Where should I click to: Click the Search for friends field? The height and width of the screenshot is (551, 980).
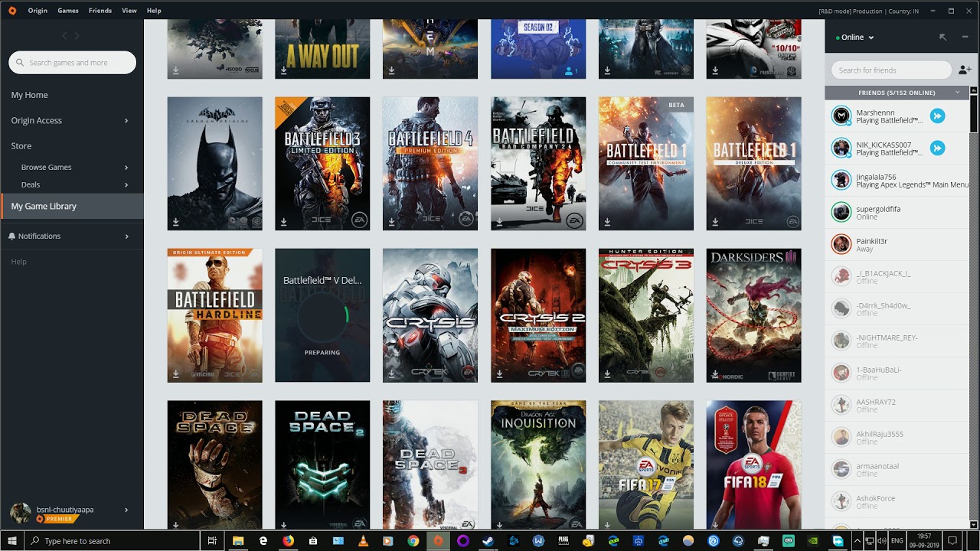click(891, 70)
